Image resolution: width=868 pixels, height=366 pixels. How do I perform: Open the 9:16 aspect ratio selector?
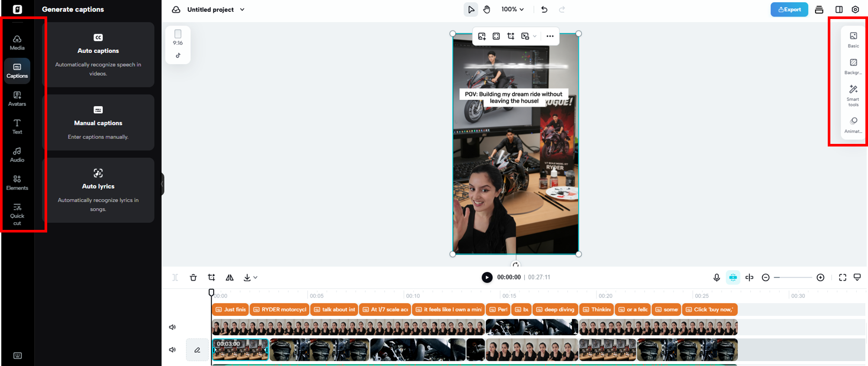178,38
